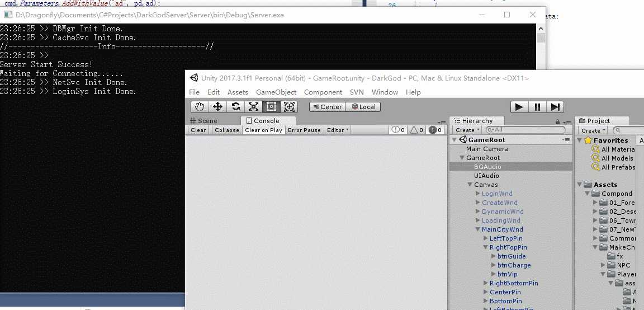
Task: Open Hierarchy Create dropdown
Action: [467, 130]
